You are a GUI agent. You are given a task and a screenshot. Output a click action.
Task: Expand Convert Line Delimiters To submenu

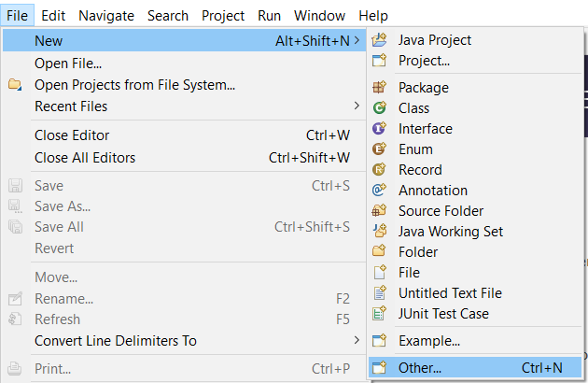coord(356,340)
